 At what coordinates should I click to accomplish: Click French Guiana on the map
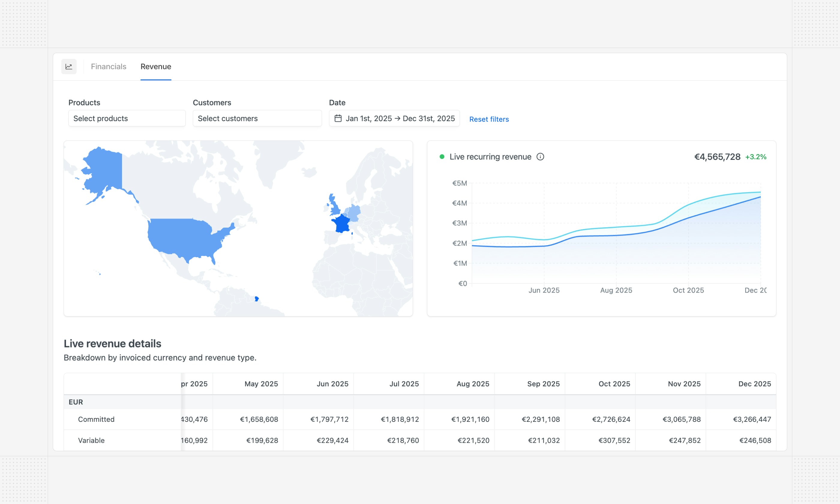click(x=256, y=299)
